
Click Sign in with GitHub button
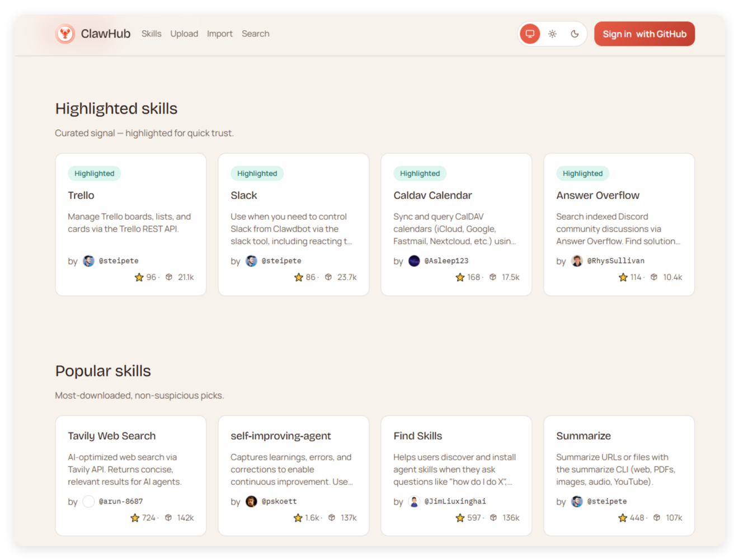click(644, 34)
